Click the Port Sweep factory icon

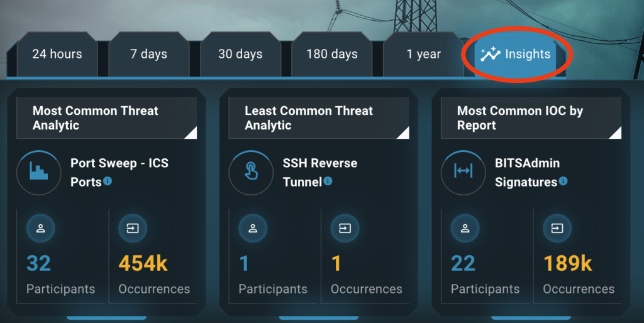pos(38,172)
